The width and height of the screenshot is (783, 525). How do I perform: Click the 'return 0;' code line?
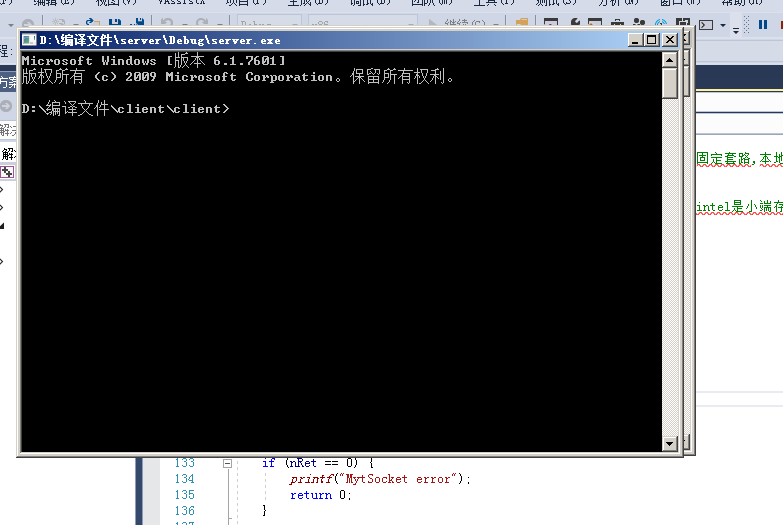pos(321,495)
